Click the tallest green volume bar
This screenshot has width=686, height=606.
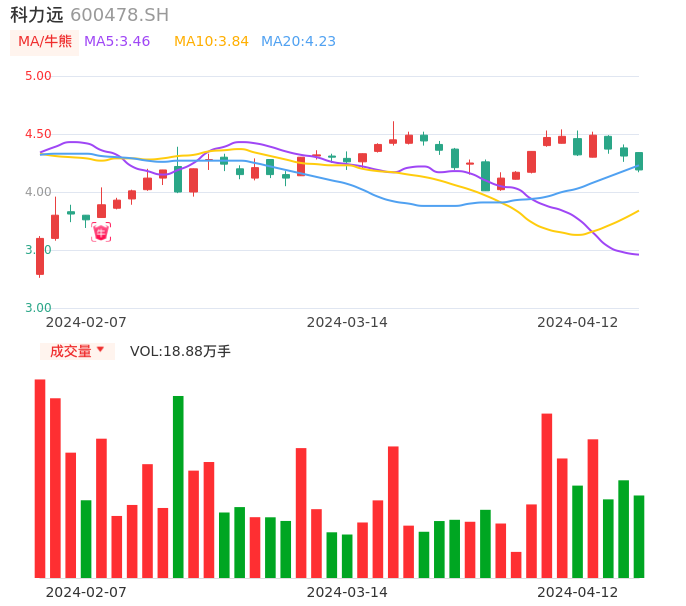(178, 486)
